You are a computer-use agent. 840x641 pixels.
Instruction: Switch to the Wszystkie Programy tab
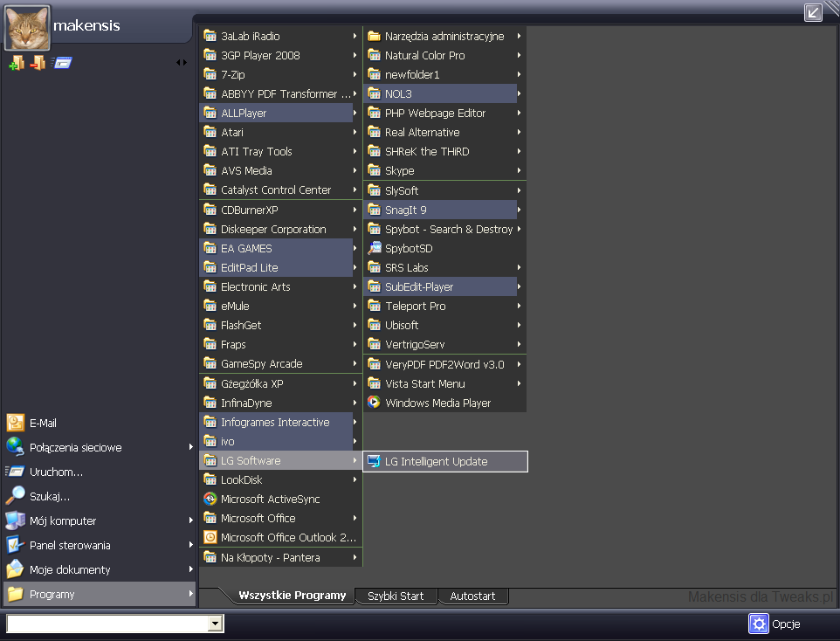point(292,596)
